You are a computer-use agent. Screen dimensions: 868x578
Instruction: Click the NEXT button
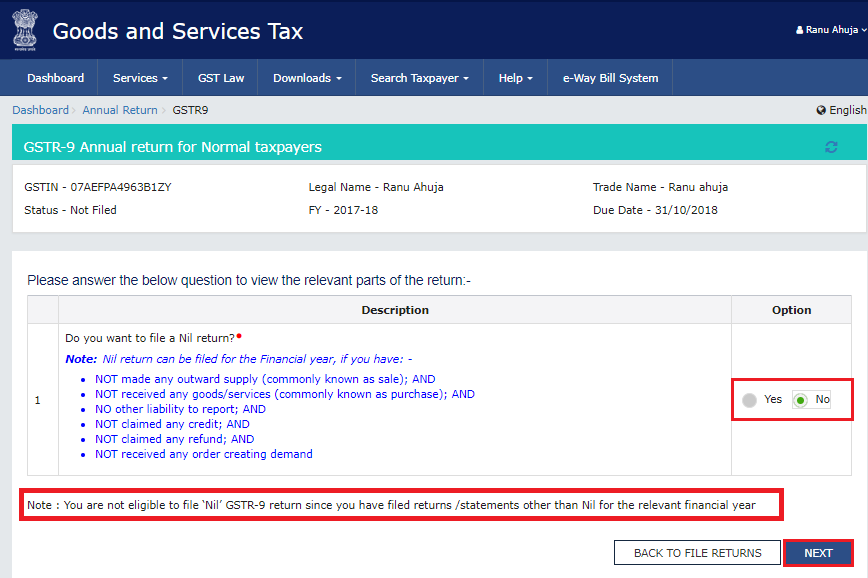(818, 553)
